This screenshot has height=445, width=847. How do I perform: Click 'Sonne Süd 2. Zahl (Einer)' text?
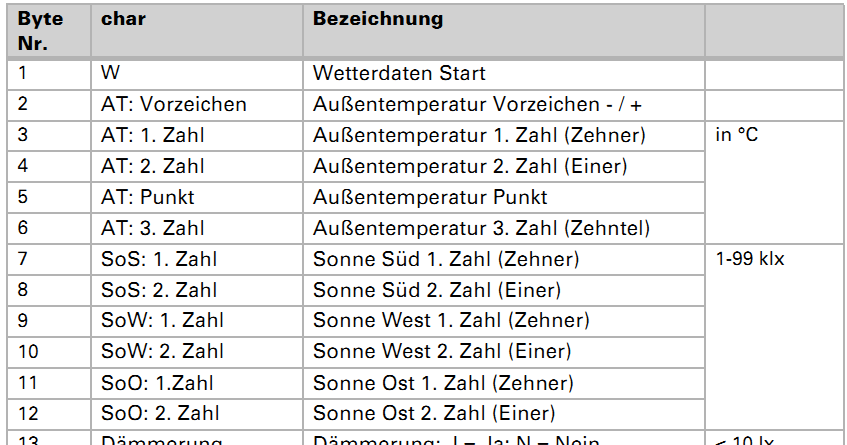436,290
